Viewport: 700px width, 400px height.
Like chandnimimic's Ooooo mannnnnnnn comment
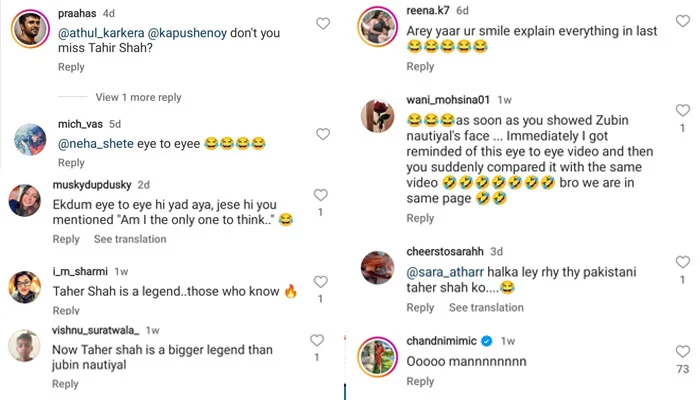click(x=682, y=351)
